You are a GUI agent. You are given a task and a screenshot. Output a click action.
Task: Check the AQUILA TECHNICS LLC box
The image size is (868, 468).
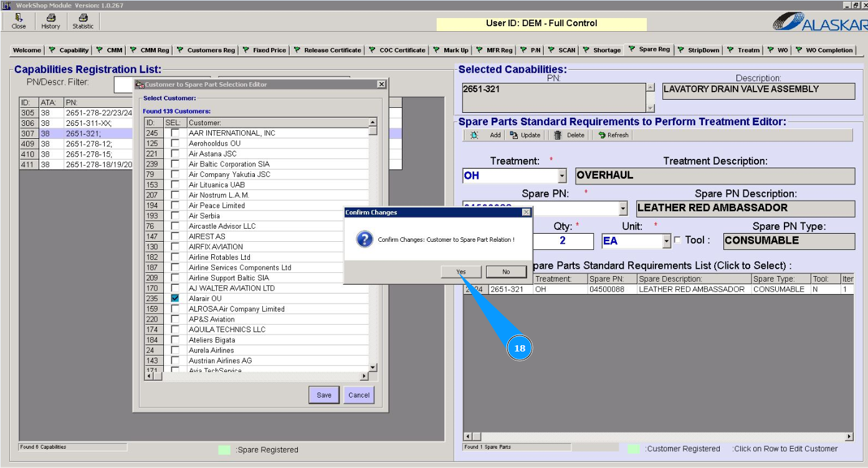click(x=175, y=330)
